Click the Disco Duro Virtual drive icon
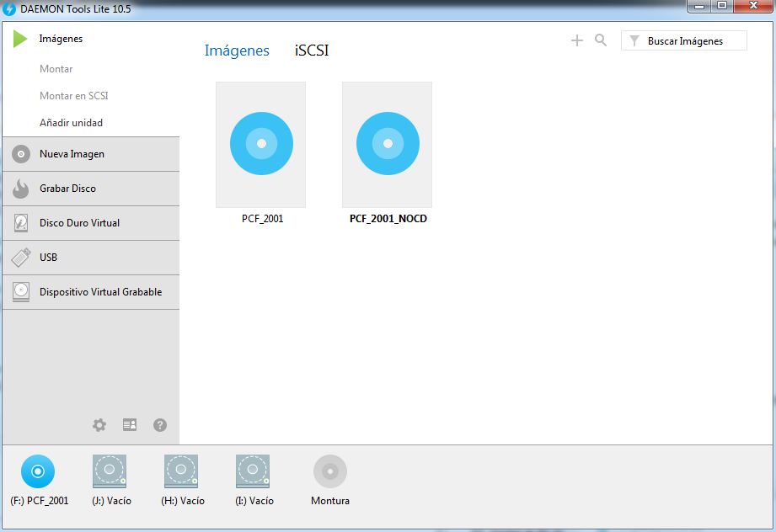The image size is (776, 532). [21, 223]
